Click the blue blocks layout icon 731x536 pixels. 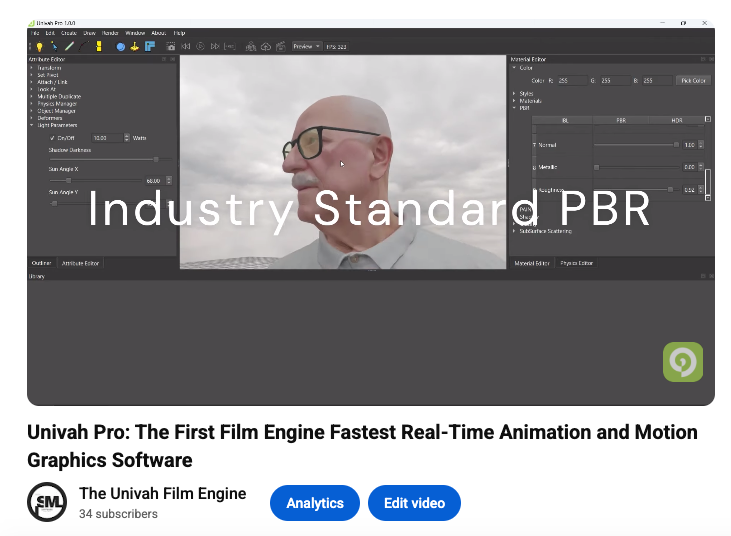[x=150, y=47]
